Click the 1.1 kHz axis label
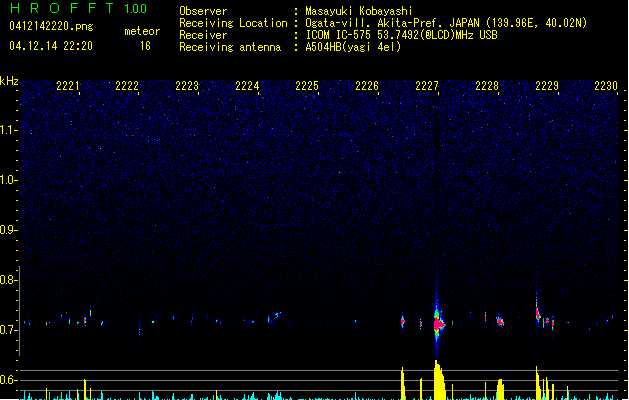The width and height of the screenshot is (629, 400). [x=8, y=130]
